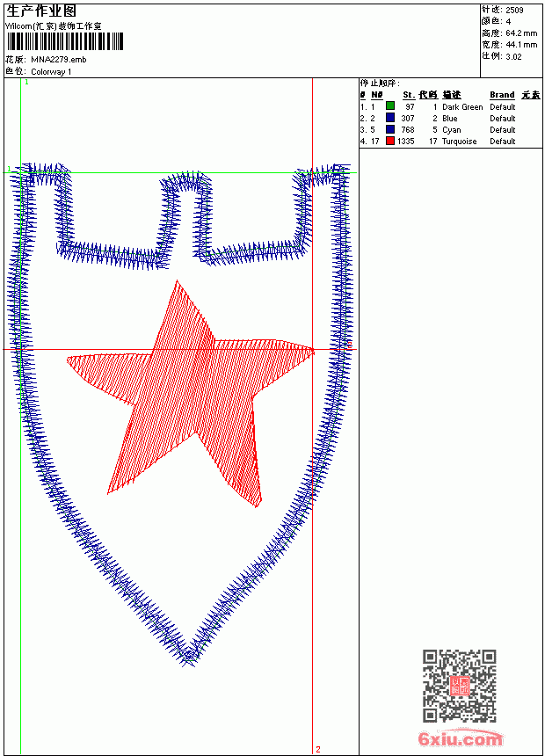Click the 6xiu.com watermark logo

(x=460, y=738)
